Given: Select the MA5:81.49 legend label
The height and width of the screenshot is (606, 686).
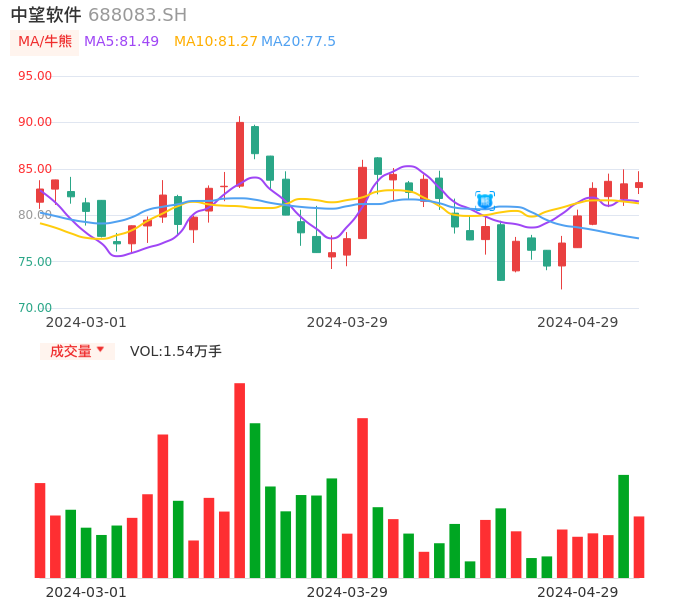Looking at the screenshot, I should coord(121,42).
